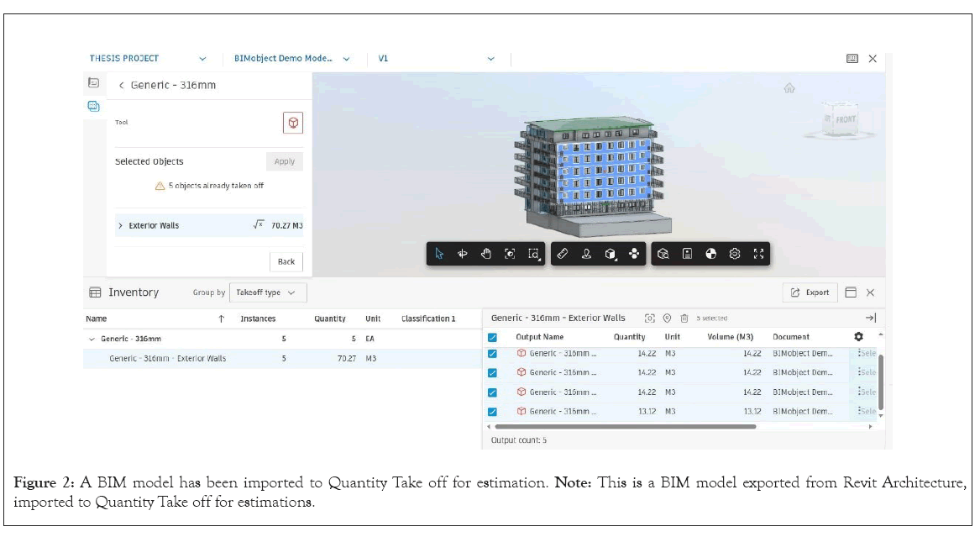Screen dimensions: 980x537
Task: Uncheck the 13.12 M3 output row checkbox
Action: (493, 412)
